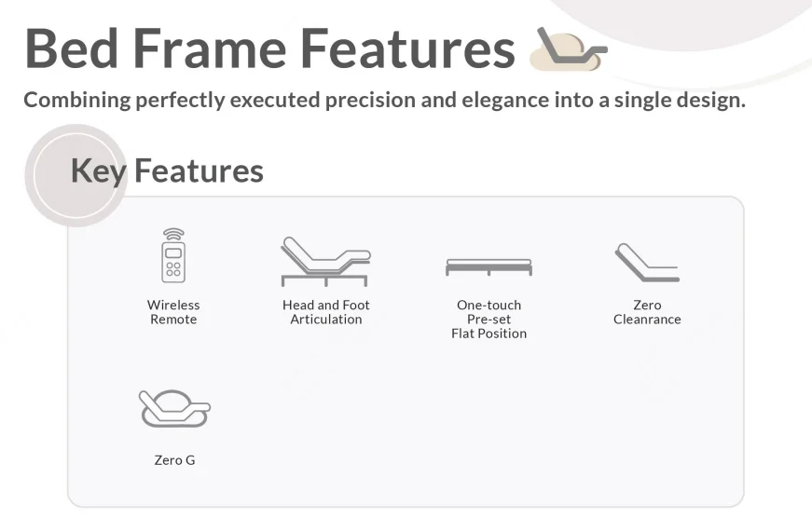Click the adjustable bed icon beside the title

(x=569, y=48)
